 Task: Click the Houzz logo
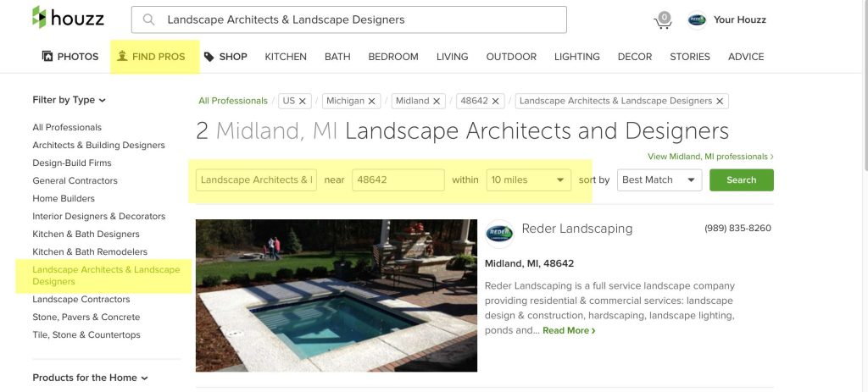point(68,19)
